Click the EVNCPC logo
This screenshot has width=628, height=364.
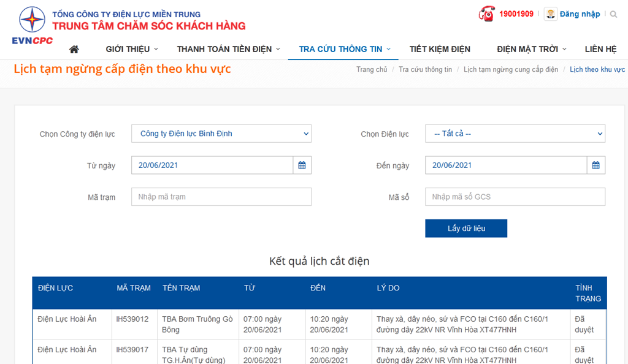(x=33, y=25)
